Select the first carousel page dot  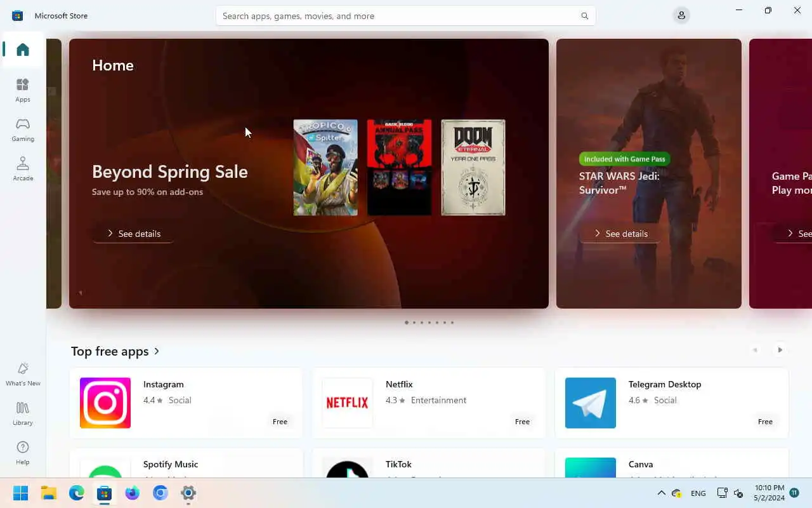(x=407, y=323)
